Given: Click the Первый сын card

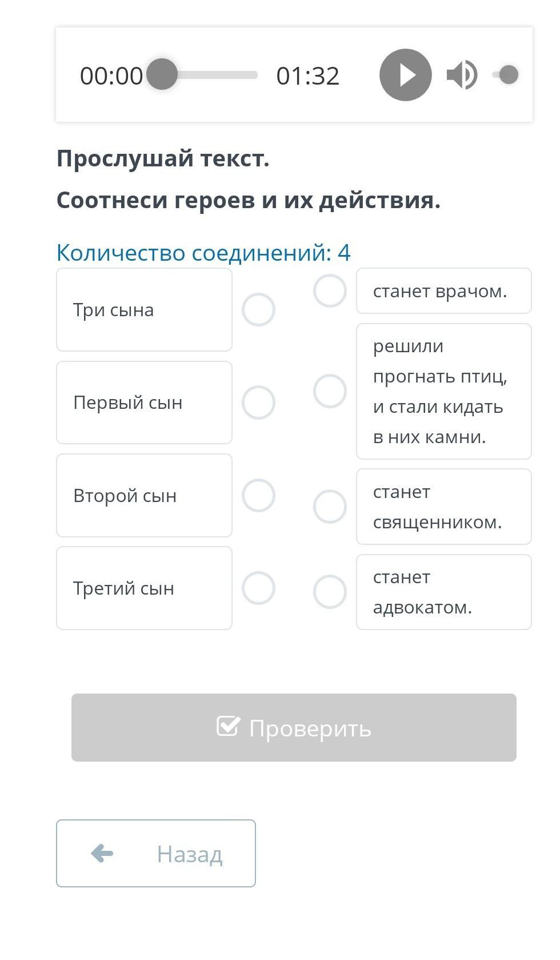Looking at the screenshot, I should 144,403.
